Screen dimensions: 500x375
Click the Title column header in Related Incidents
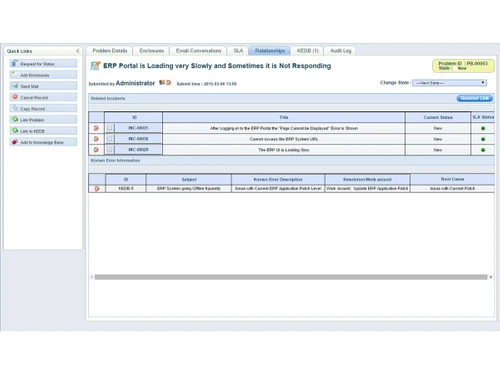click(x=284, y=117)
